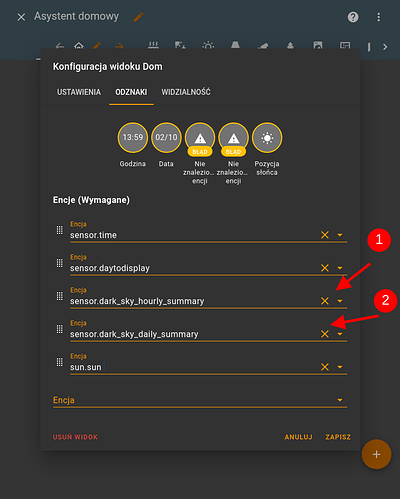
Task: Click the Pozycja słońca sun badge
Action: point(267,138)
